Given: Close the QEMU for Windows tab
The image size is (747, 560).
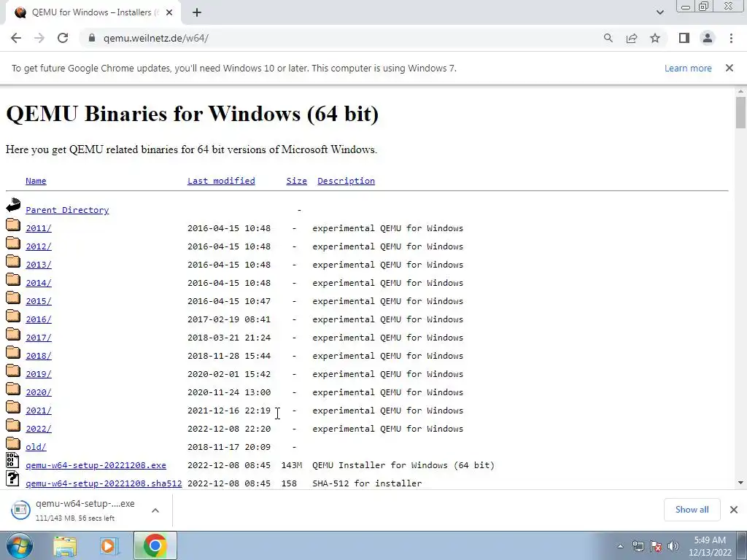Looking at the screenshot, I should (x=169, y=12).
